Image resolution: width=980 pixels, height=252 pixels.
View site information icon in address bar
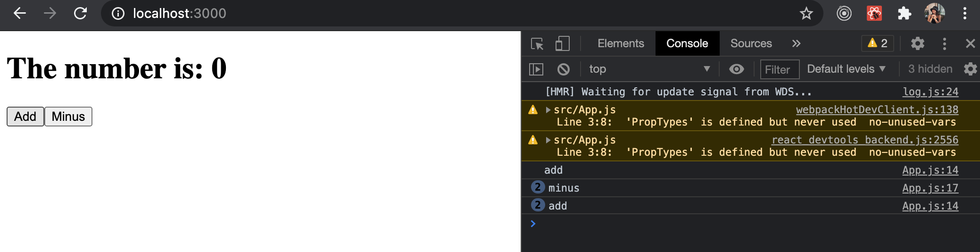118,14
